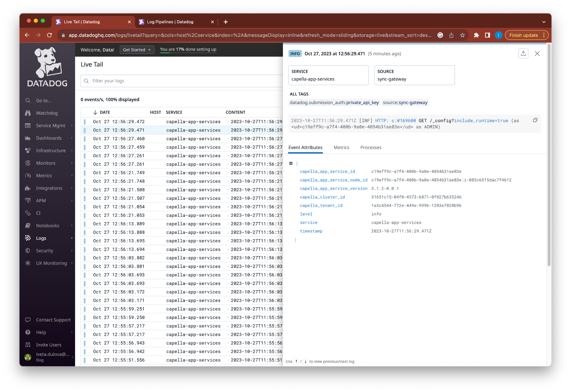The width and height of the screenshot is (571, 392).
Task: Click the Finish update button
Action: 524,35
